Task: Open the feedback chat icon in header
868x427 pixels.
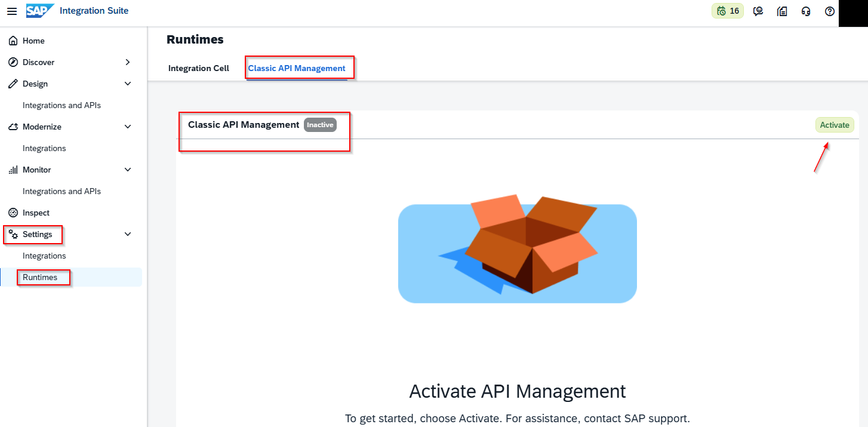Action: pyautogui.click(x=758, y=11)
